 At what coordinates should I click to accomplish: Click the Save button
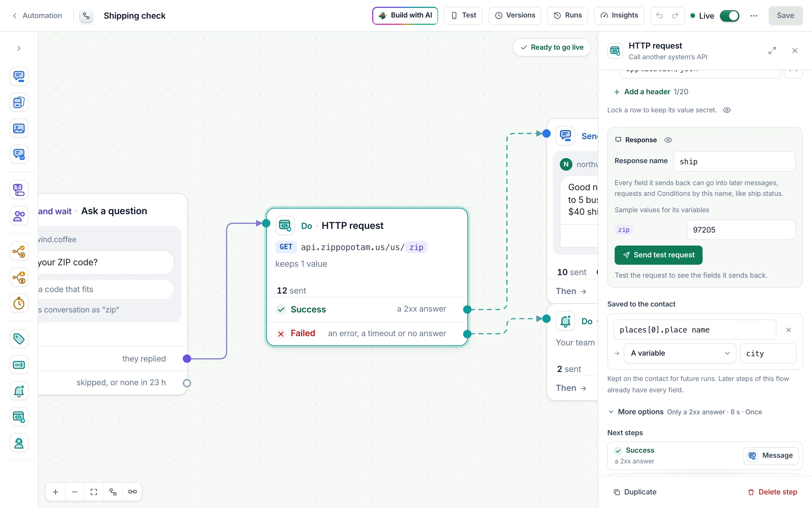[x=785, y=16]
